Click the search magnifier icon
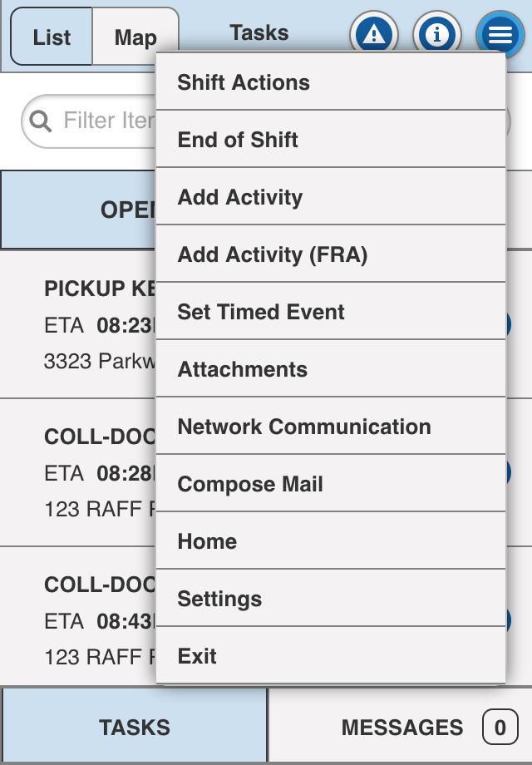This screenshot has height=765, width=532. 41,121
